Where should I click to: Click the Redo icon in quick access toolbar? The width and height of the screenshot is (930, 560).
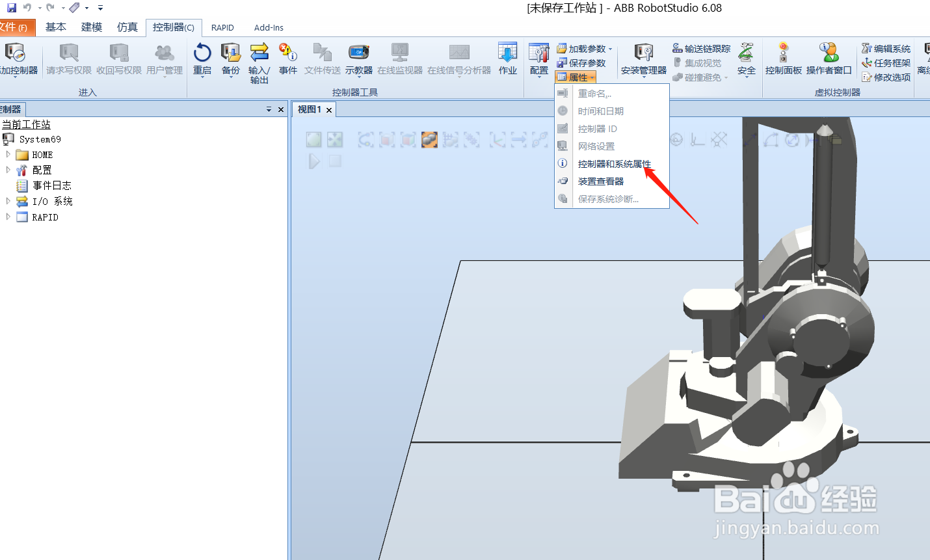50,8
